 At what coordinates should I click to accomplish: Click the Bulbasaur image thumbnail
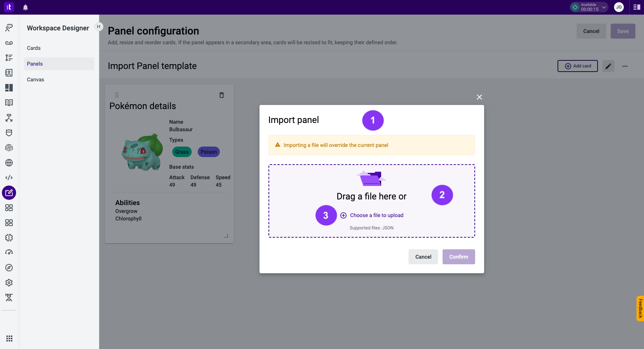tap(142, 152)
